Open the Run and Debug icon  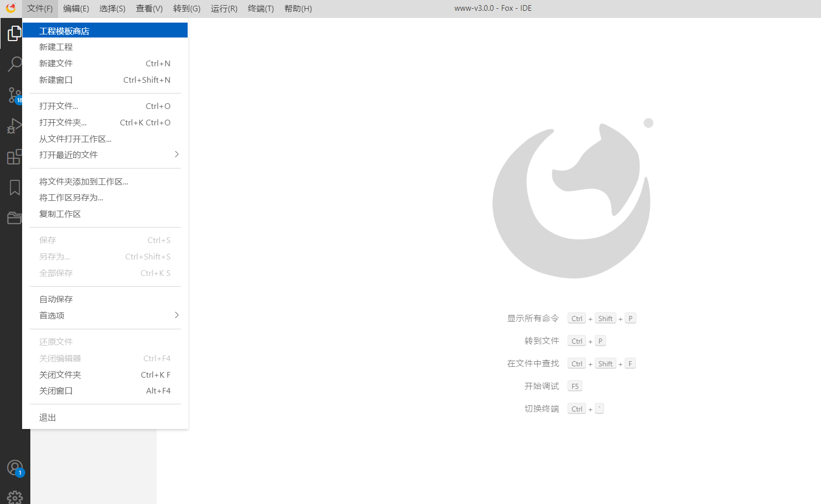click(x=14, y=126)
